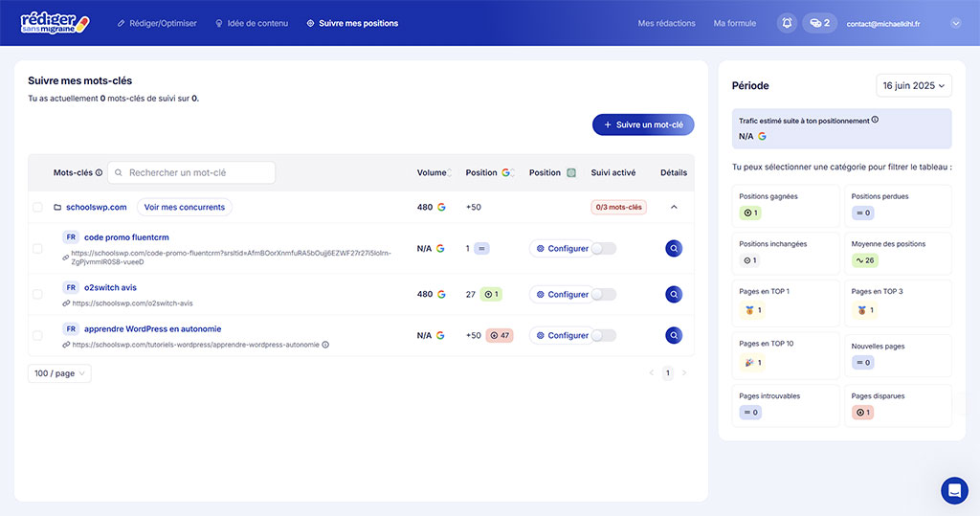Open details magnifier for code promo fluentcrm
The image size is (980, 516).
[674, 248]
